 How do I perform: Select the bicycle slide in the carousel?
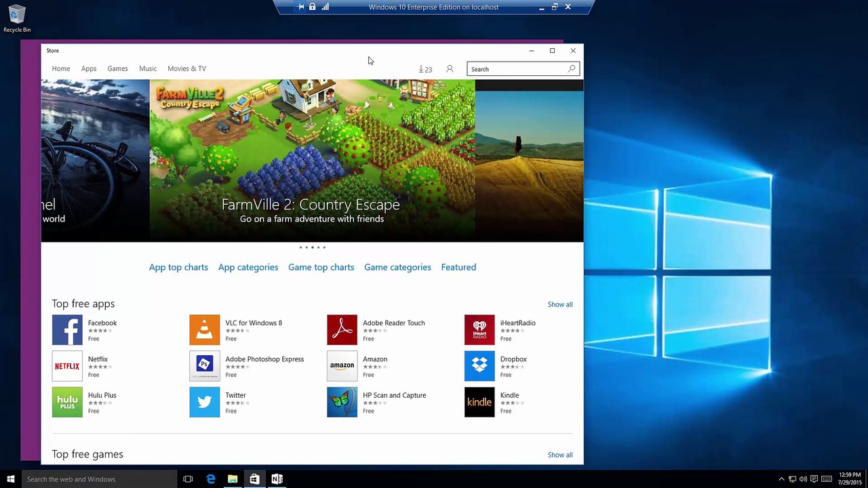[x=95, y=161]
